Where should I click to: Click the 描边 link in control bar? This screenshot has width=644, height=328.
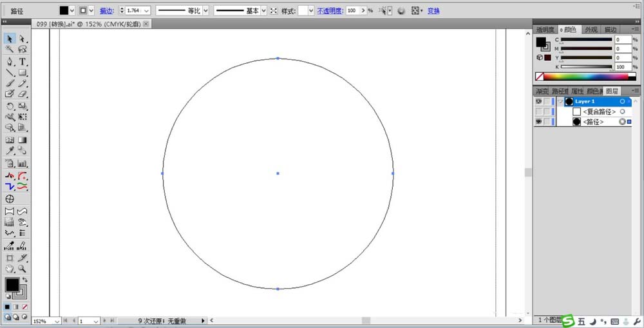(106, 11)
